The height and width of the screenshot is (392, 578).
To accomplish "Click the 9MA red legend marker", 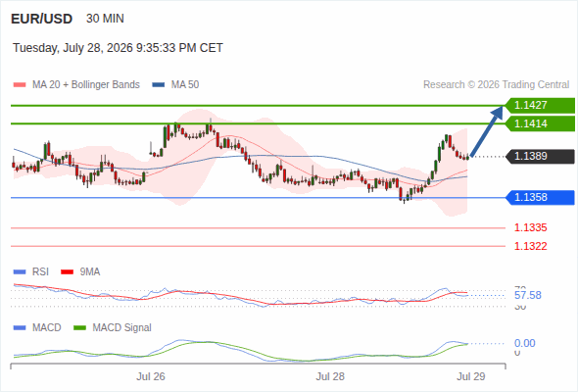I will coord(67,272).
